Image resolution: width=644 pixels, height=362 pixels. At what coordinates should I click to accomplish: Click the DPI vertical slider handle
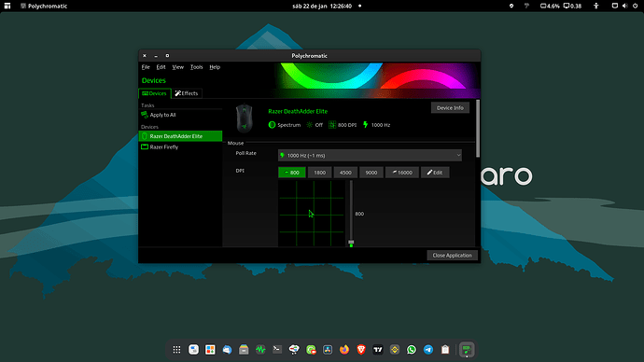click(351, 243)
